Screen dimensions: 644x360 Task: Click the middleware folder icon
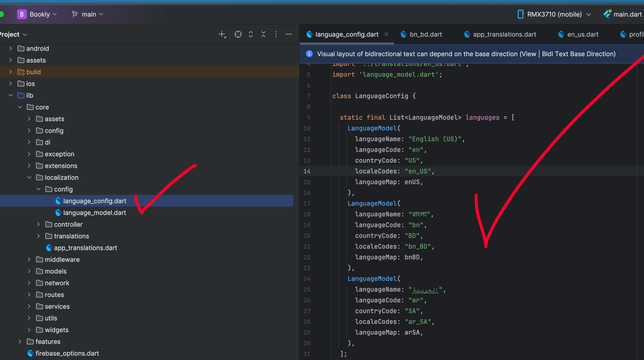(40, 259)
